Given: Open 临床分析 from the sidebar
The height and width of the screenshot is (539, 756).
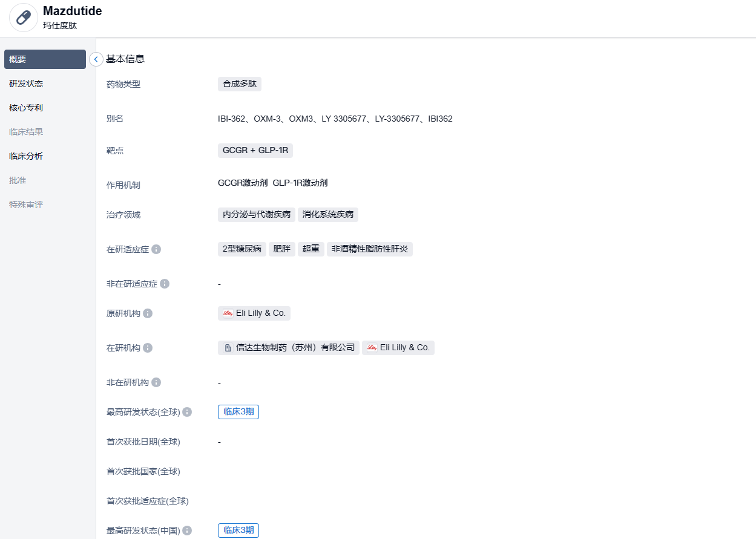Looking at the screenshot, I should click(26, 156).
